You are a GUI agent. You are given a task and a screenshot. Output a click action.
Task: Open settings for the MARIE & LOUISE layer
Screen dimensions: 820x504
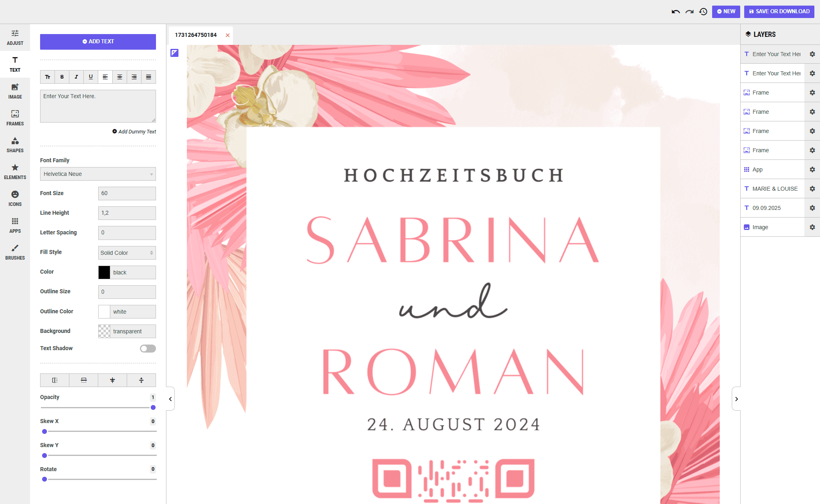(x=813, y=188)
